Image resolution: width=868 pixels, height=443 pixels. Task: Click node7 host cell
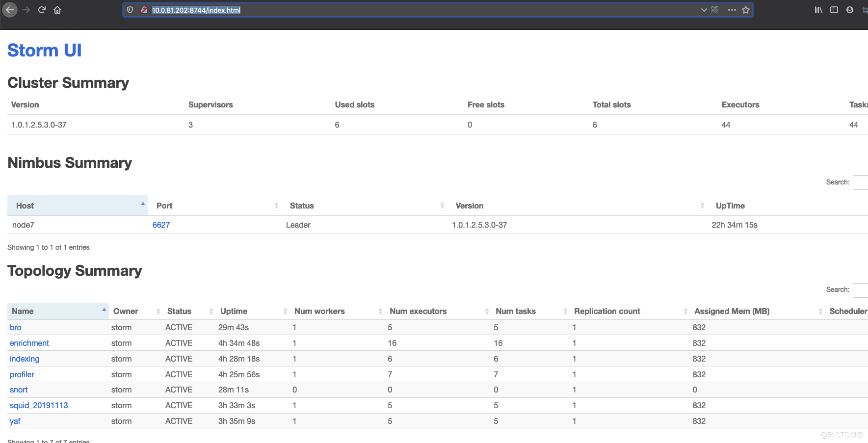[23, 225]
